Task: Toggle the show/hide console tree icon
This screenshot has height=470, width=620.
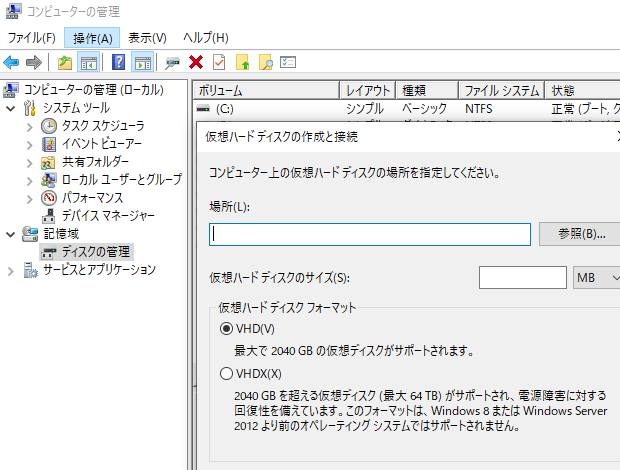Action: click(x=89, y=63)
